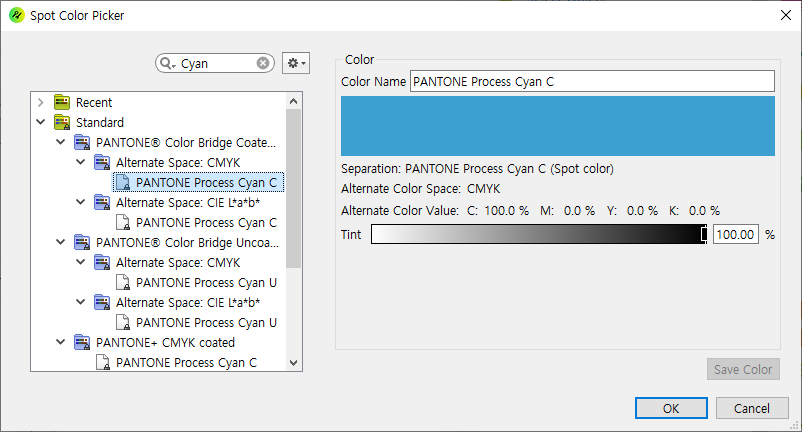Image resolution: width=802 pixels, height=432 pixels.
Task: Select PANTONE+ CMYK coated library
Action: click(165, 343)
